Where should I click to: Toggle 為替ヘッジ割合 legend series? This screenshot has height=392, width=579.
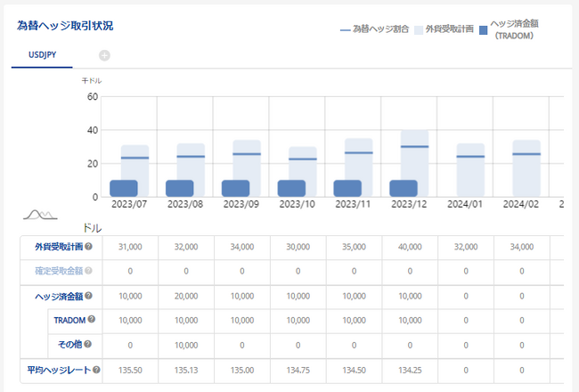click(375, 29)
